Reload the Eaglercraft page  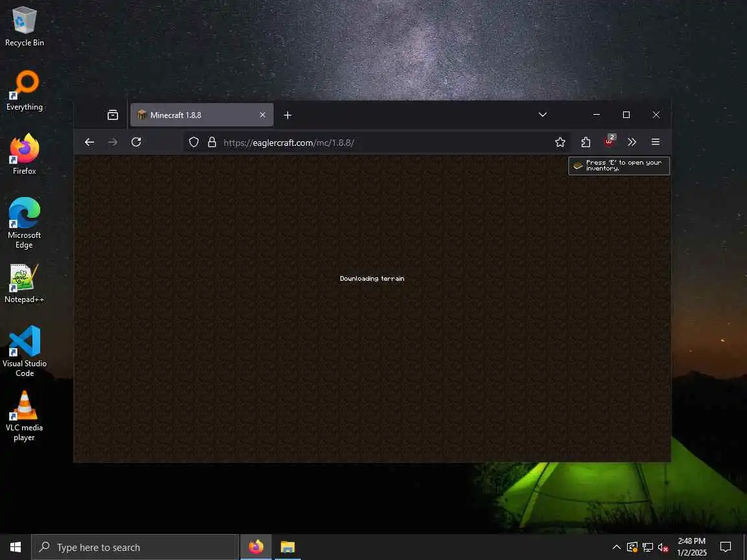pyautogui.click(x=136, y=142)
